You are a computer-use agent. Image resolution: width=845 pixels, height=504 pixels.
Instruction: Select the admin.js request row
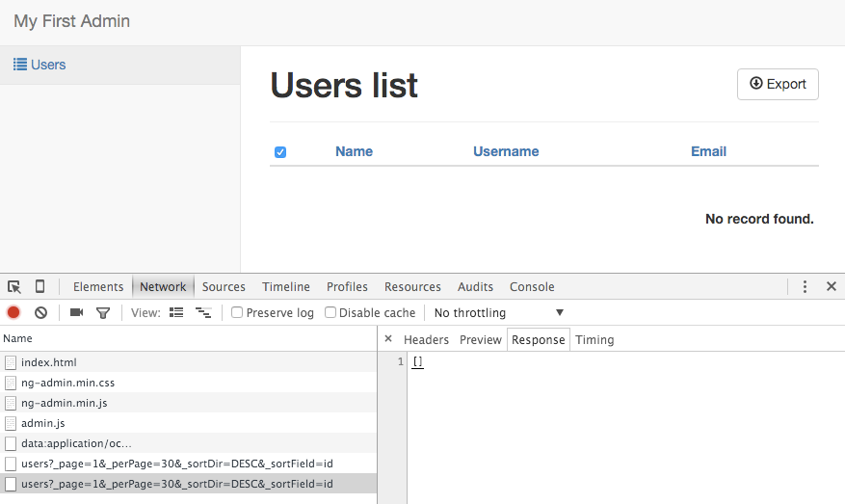click(x=43, y=423)
